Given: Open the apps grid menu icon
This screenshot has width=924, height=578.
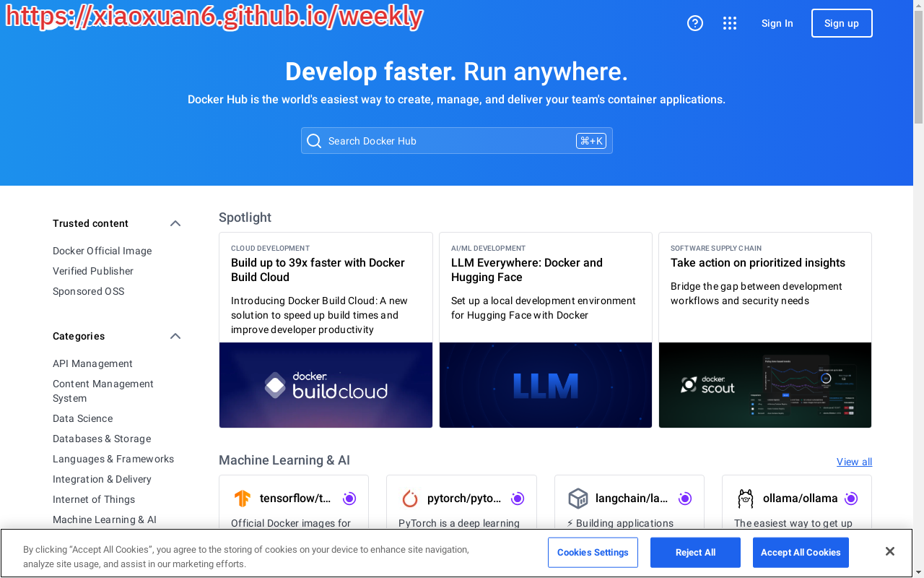Looking at the screenshot, I should [730, 23].
